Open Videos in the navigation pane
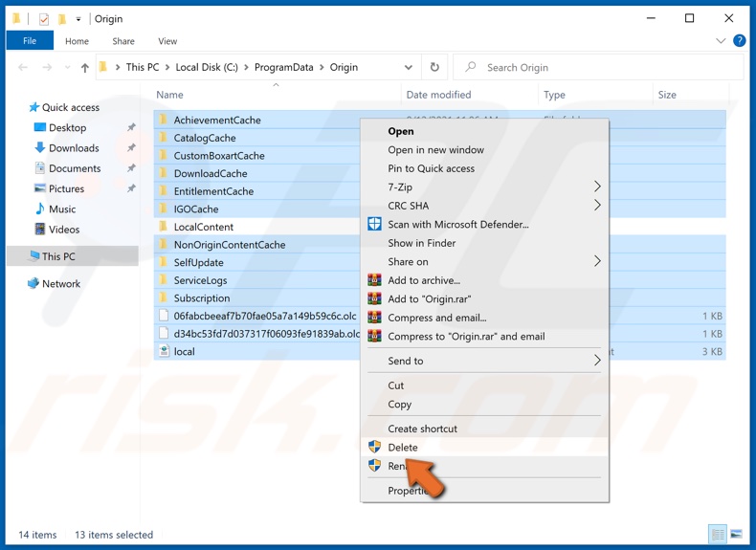This screenshot has height=550, width=756. (64, 230)
